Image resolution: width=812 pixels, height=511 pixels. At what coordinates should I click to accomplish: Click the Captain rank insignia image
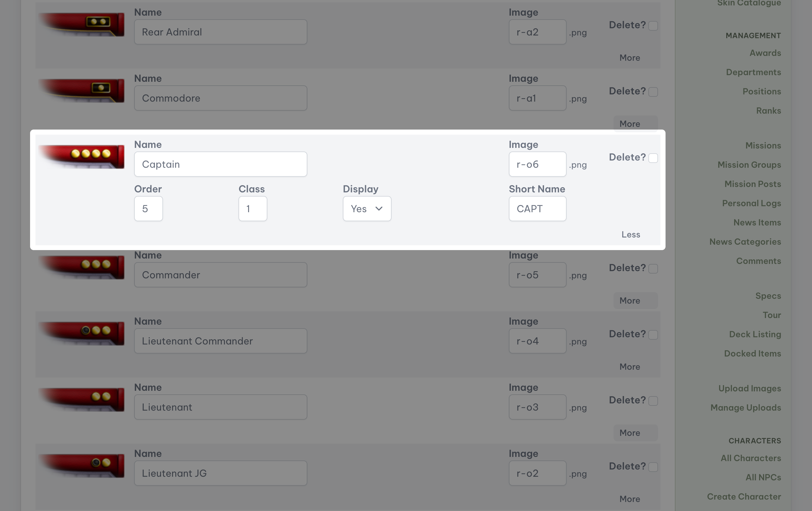(x=82, y=157)
